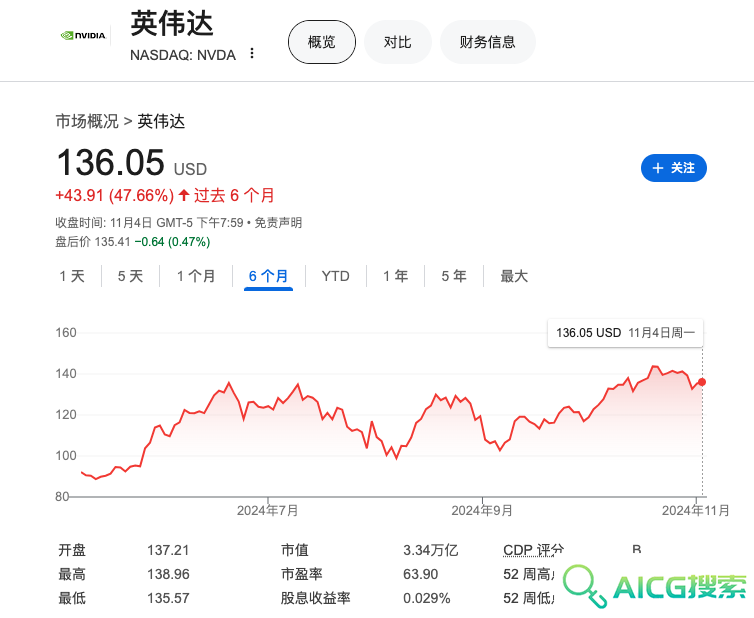Select the 1 个月 time range

(196, 276)
